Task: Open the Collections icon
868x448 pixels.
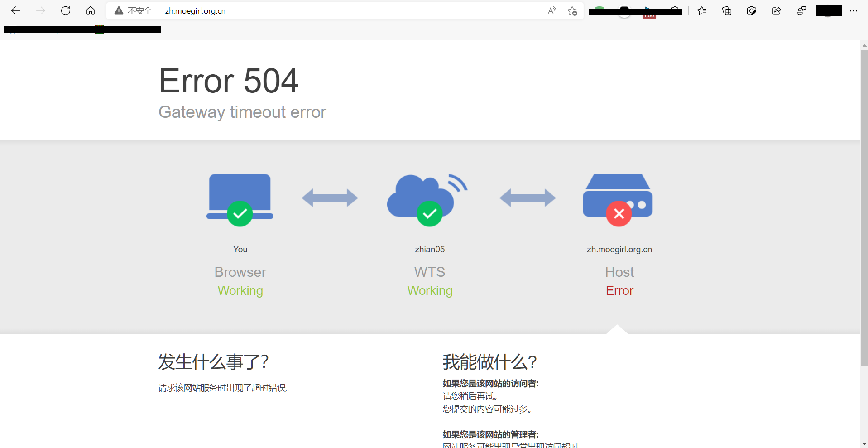Action: click(727, 11)
